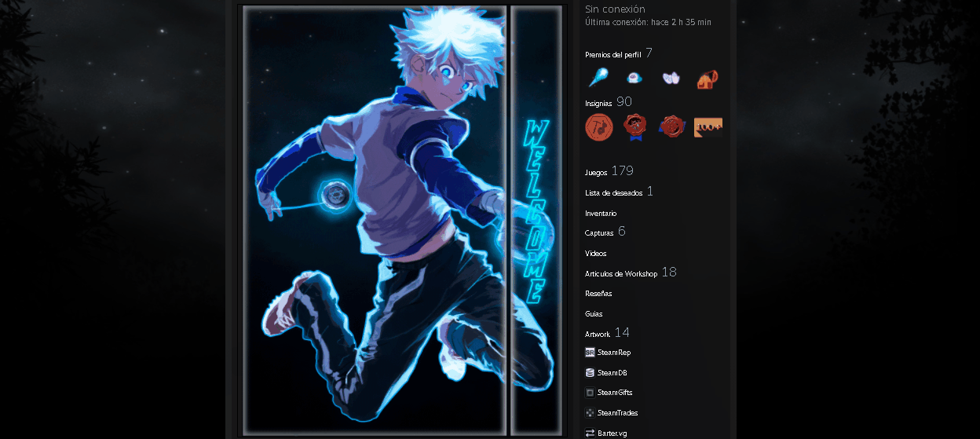Open the Barter.vg link

[612, 433]
